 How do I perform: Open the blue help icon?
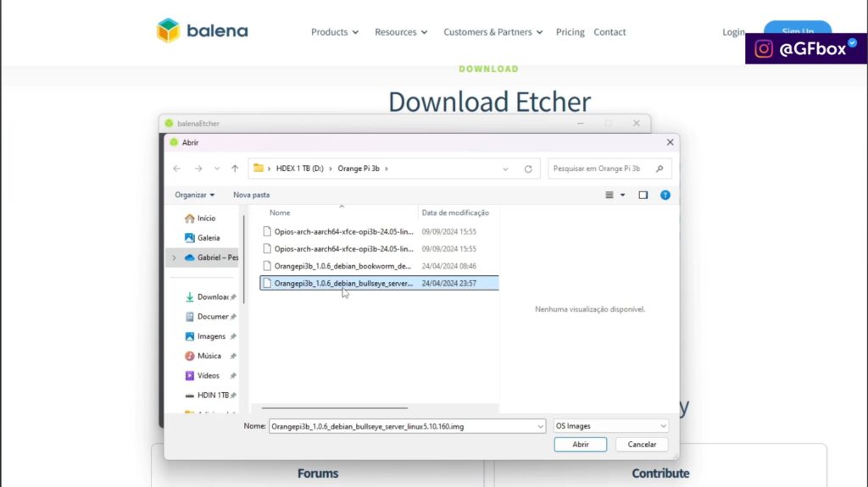665,195
